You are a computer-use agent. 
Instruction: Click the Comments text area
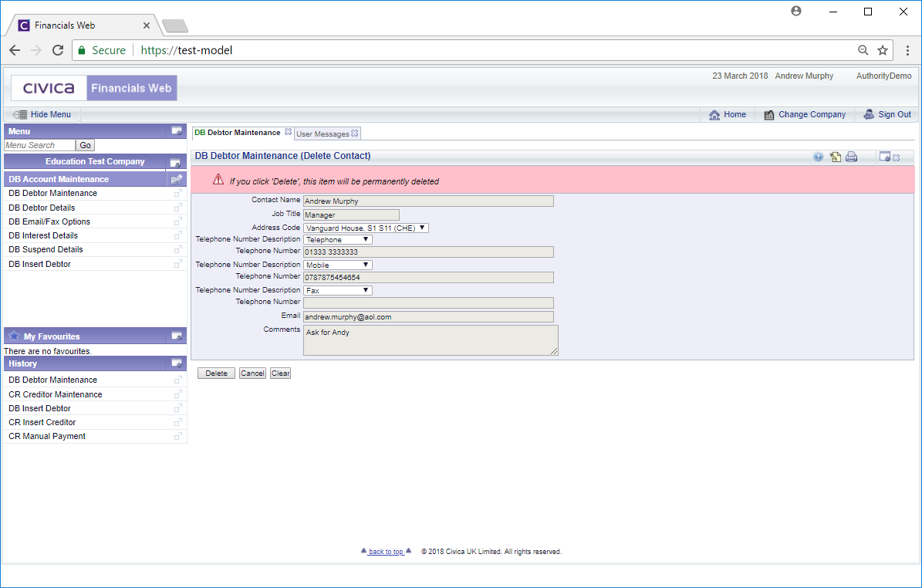431,340
